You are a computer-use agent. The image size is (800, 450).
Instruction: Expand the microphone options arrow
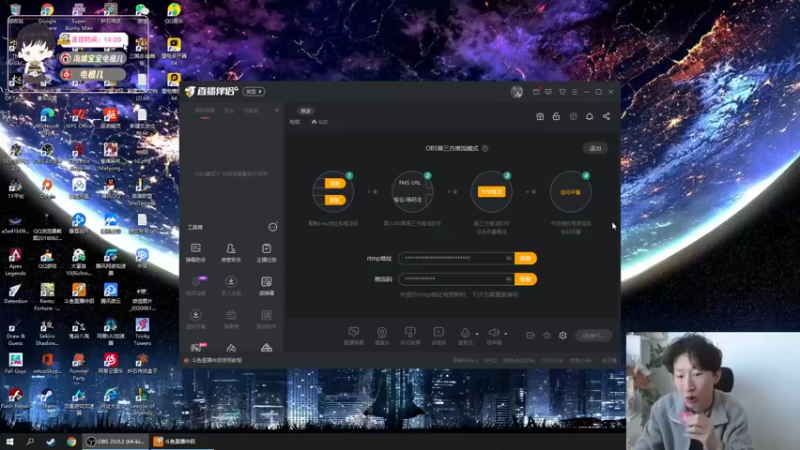pyautogui.click(x=477, y=334)
